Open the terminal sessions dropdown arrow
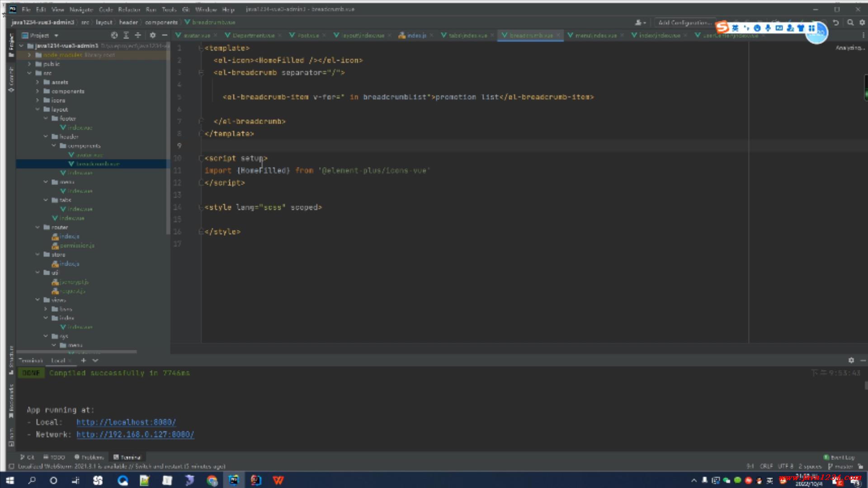 pyautogui.click(x=95, y=360)
